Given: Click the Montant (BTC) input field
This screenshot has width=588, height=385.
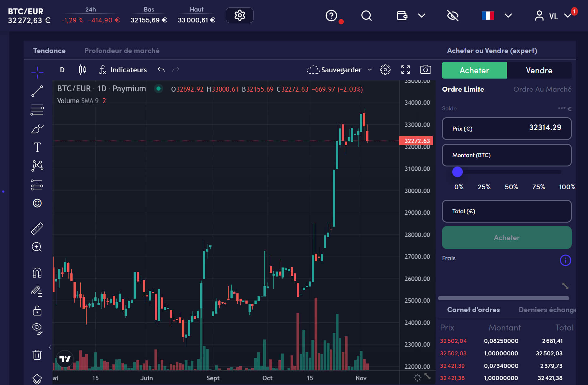Looking at the screenshot, I should pos(506,155).
